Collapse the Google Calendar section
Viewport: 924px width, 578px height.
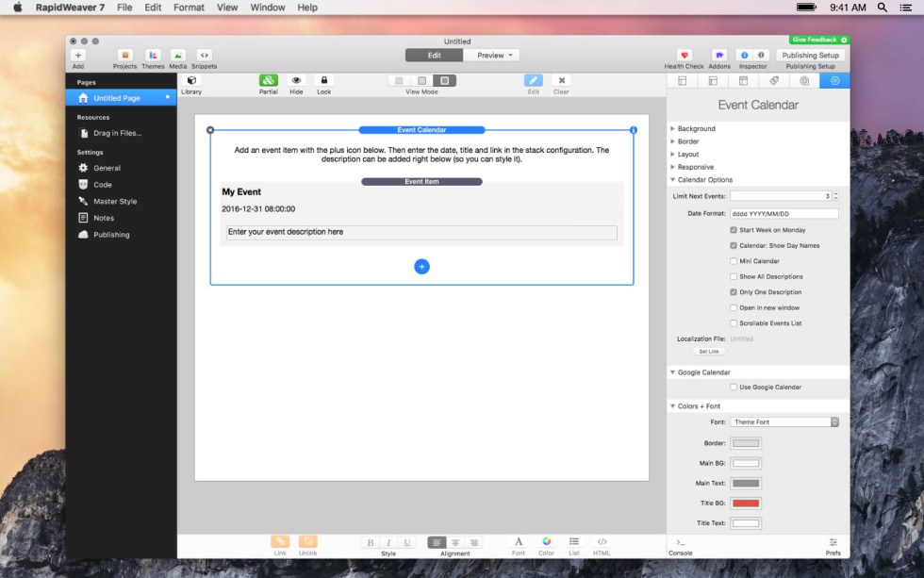(x=672, y=372)
